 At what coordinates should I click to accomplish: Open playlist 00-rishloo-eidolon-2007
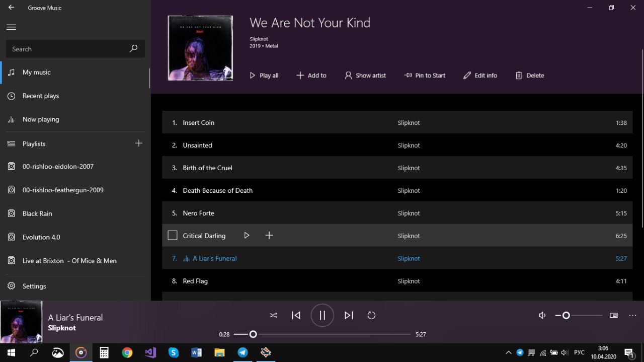pyautogui.click(x=75, y=166)
